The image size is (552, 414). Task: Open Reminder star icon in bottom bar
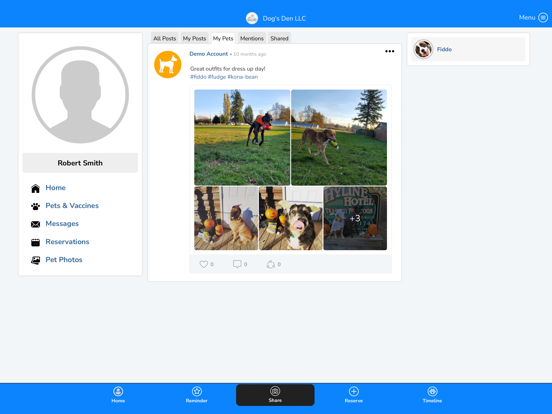click(196, 391)
